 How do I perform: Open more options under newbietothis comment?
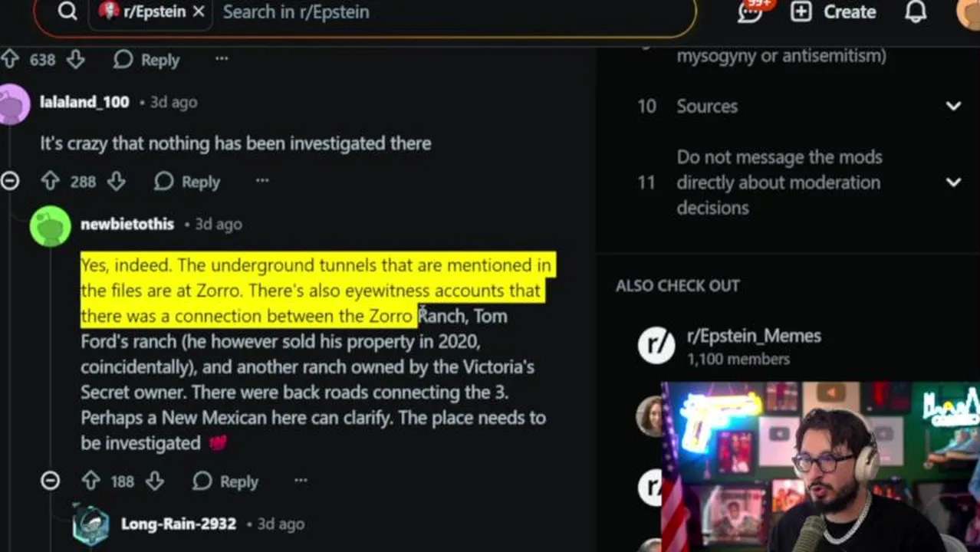coord(301,481)
